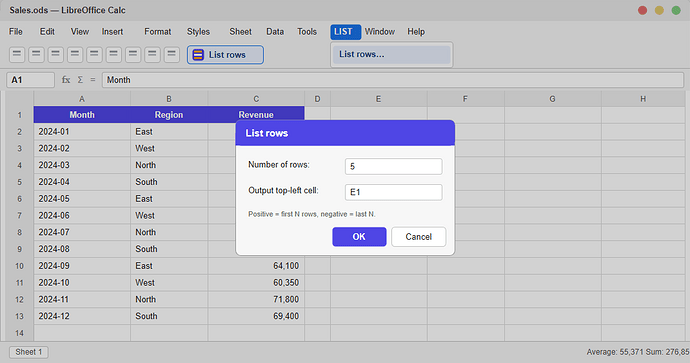
Task: Select the South cell in row 13
Action: tap(169, 316)
